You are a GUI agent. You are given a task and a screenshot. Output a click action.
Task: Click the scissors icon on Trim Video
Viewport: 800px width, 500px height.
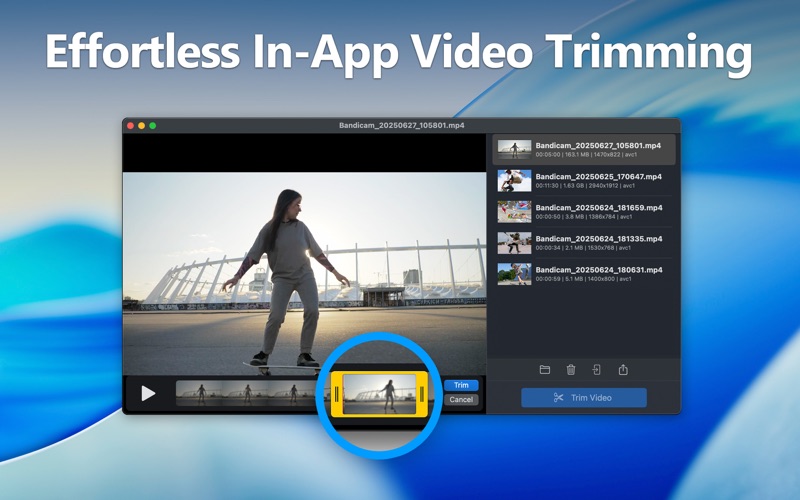coord(559,397)
